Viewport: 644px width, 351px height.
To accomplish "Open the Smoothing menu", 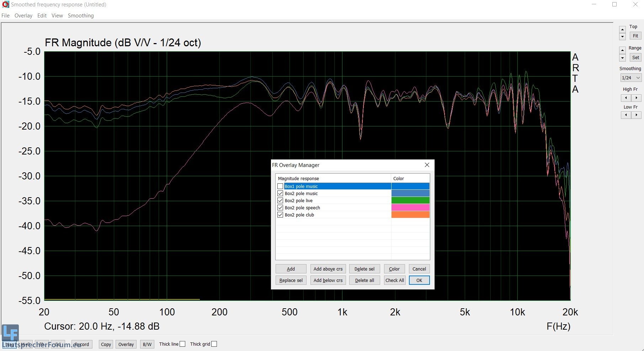I will click(x=81, y=16).
